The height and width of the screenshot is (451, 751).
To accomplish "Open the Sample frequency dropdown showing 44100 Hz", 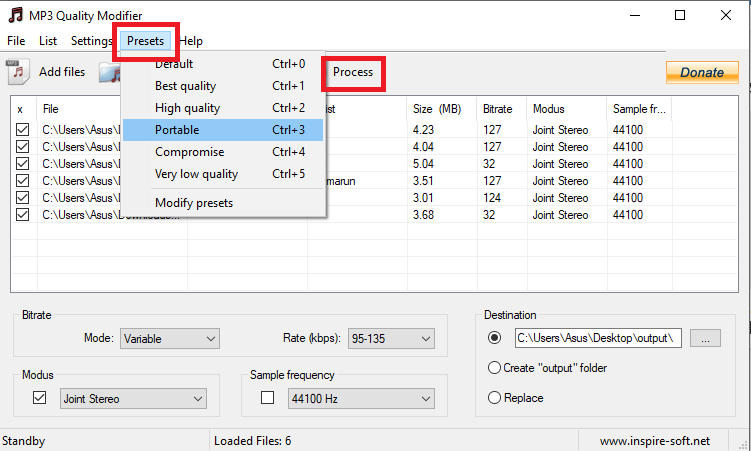I will point(361,399).
